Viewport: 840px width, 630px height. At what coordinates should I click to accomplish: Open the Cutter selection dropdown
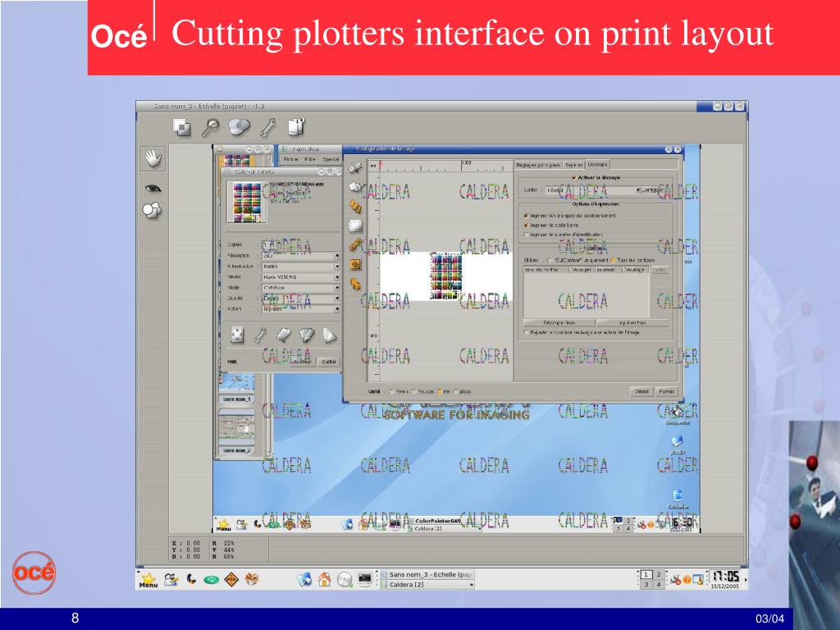(x=592, y=190)
